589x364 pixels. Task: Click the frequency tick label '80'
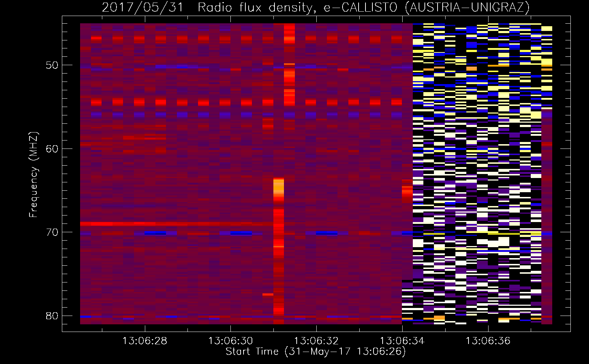[x=52, y=316]
